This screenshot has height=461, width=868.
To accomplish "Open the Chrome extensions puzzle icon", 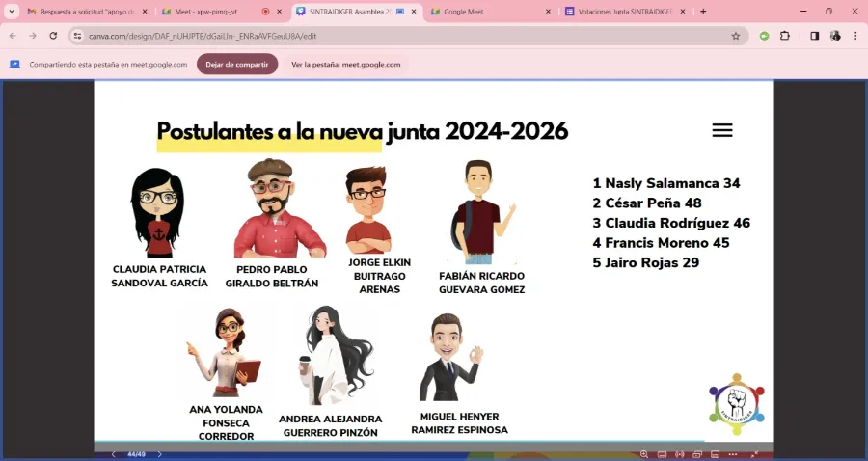I will (x=784, y=36).
